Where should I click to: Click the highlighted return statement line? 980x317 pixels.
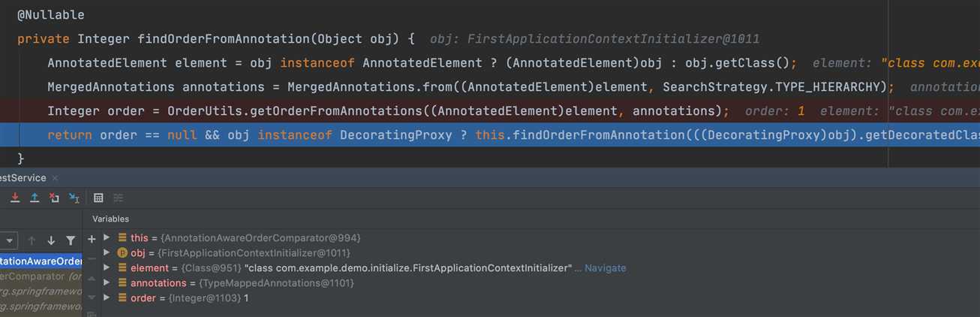coord(490,135)
